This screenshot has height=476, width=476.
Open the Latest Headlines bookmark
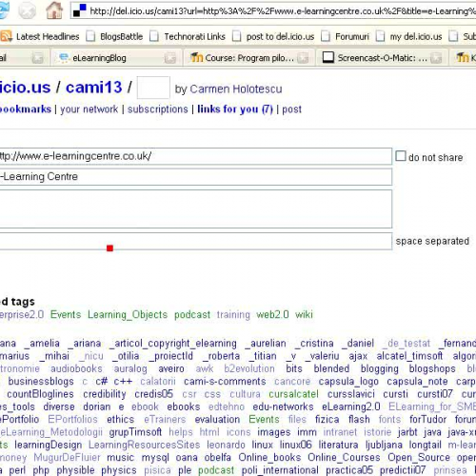(x=48, y=37)
